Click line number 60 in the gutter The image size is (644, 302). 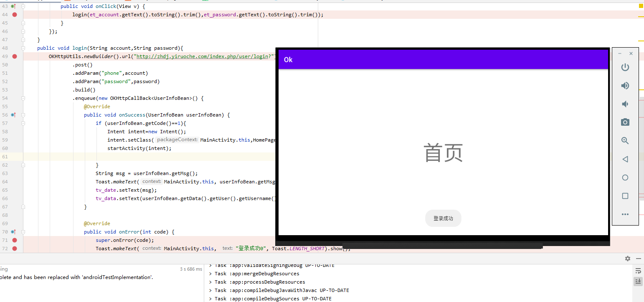click(5, 148)
